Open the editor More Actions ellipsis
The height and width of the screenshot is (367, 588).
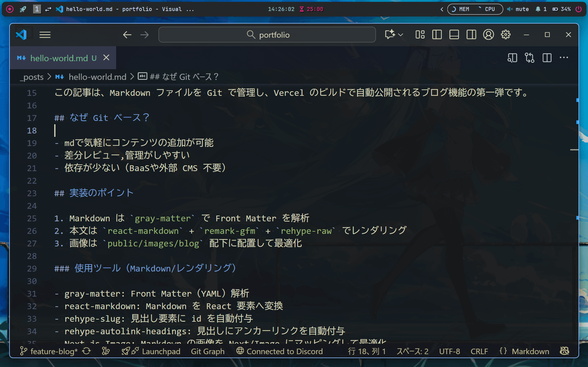pyautogui.click(x=564, y=58)
